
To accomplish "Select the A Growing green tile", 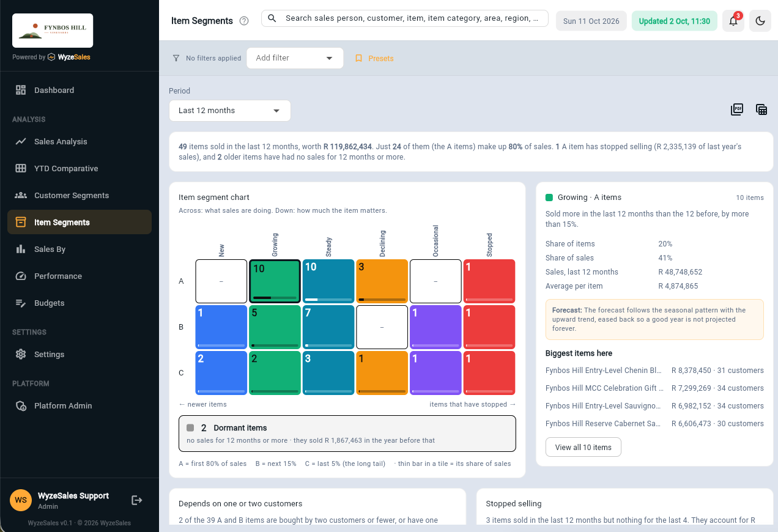I will point(275,281).
